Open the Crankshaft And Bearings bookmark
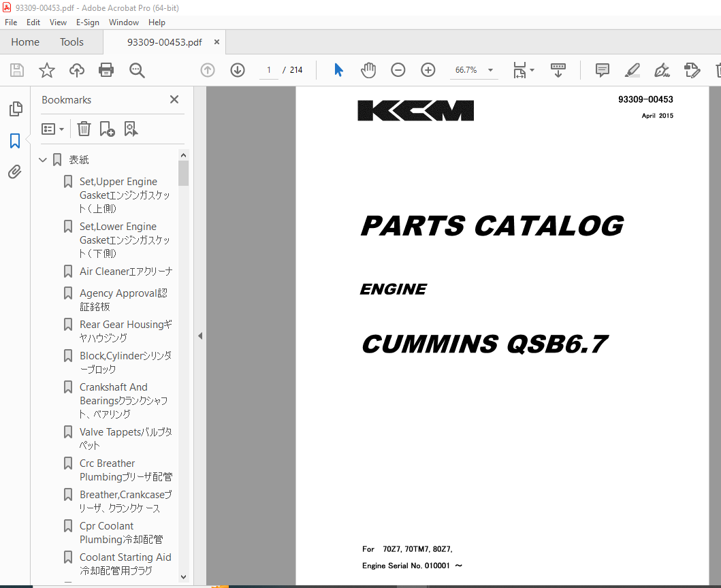This screenshot has width=721, height=588. click(124, 400)
